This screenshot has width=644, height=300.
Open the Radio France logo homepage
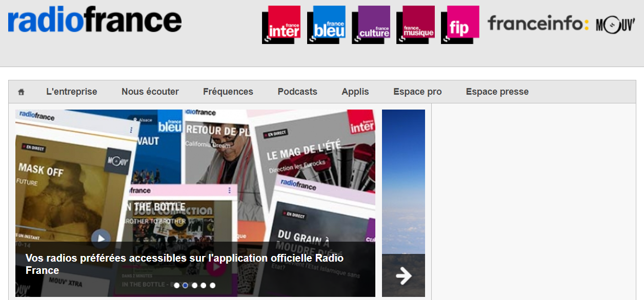(x=95, y=20)
